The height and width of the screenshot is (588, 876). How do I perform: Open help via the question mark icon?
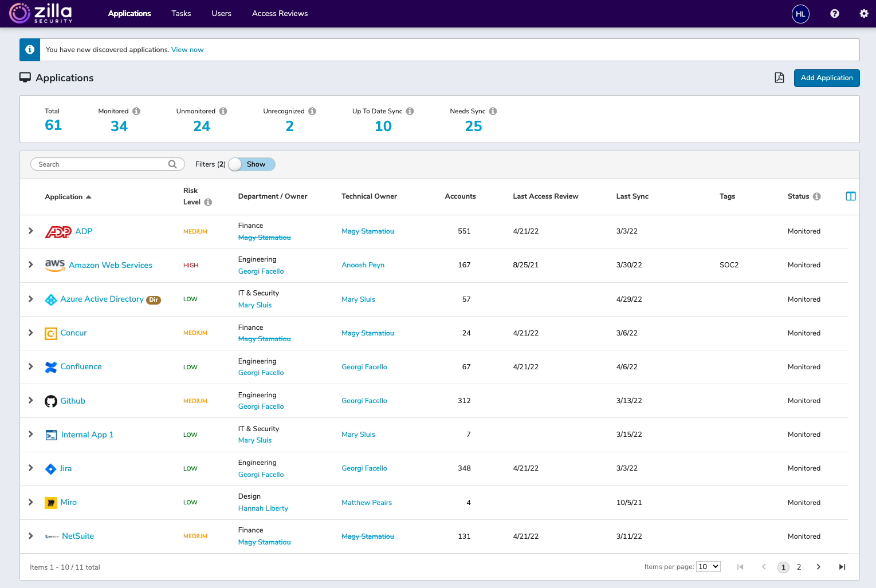(x=834, y=13)
